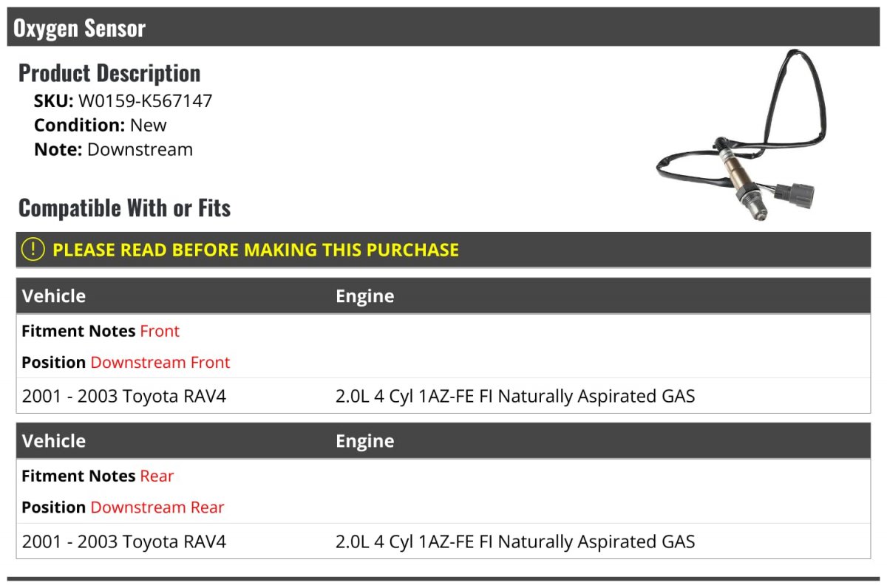
Task: Open the oxygen sensor product image
Action: pyautogui.click(x=741, y=136)
